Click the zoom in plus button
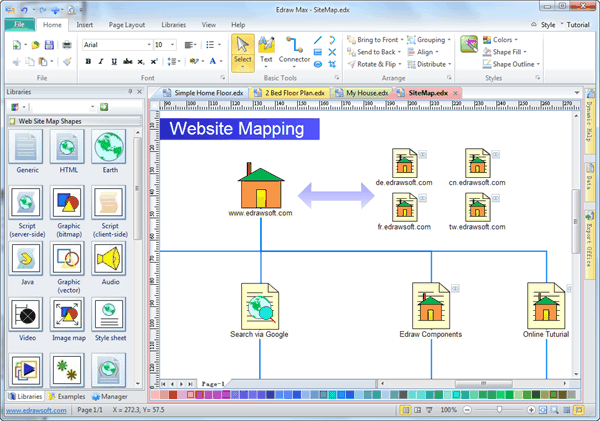The width and height of the screenshot is (600, 421). tap(531, 410)
